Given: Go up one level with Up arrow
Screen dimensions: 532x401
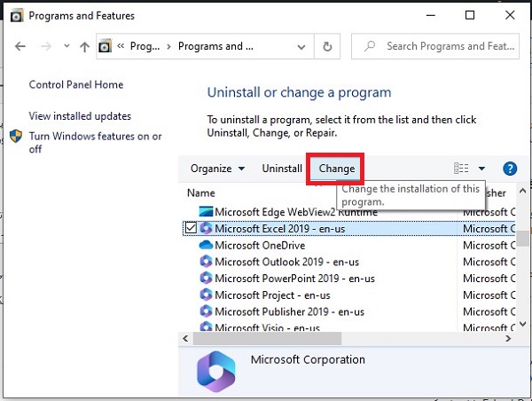Looking at the screenshot, I should pyautogui.click(x=84, y=46).
